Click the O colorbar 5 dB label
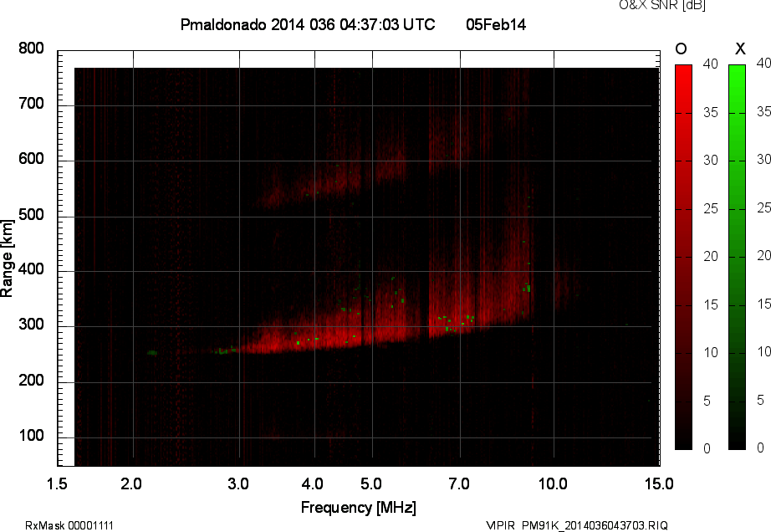771x532 pixels. pos(707,402)
